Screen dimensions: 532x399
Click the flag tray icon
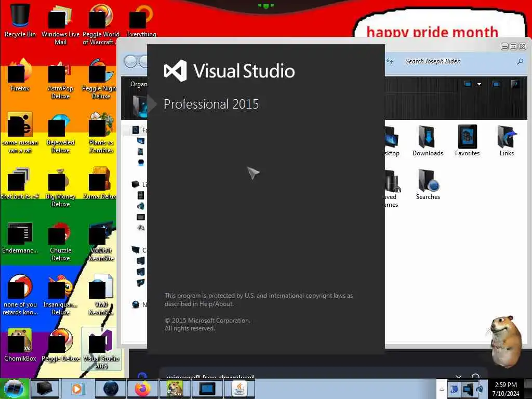point(454,389)
